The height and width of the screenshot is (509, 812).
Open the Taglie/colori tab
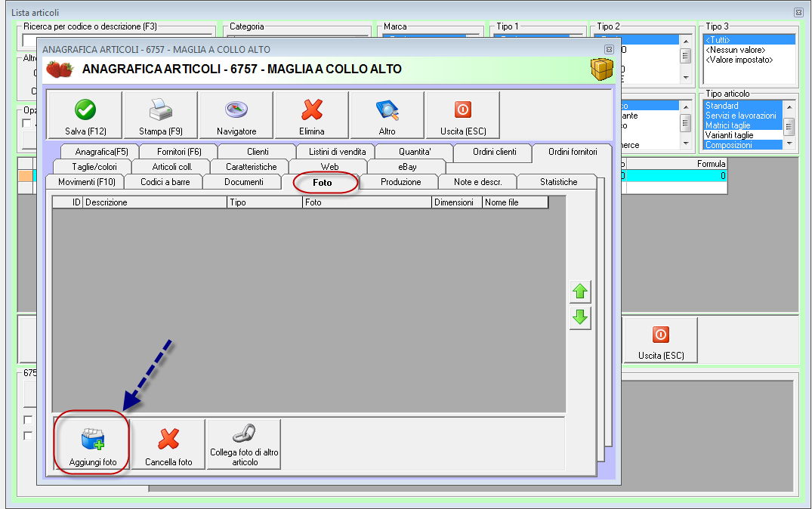[x=94, y=167]
